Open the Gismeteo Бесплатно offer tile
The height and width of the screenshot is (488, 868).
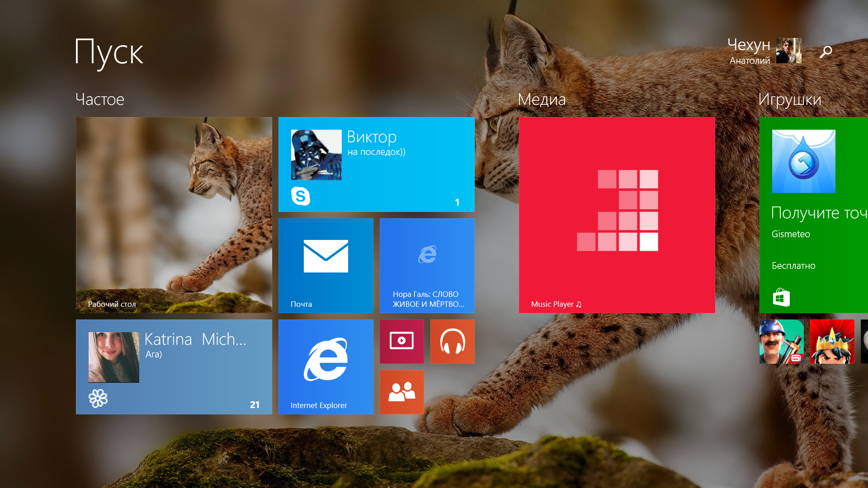(814, 215)
